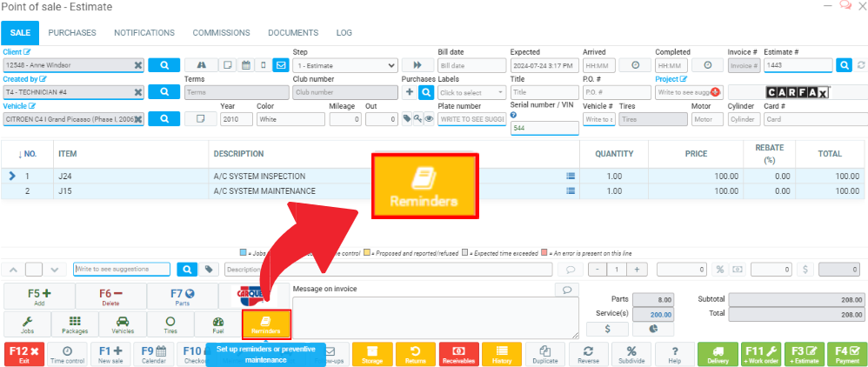
Task: Toggle the envelope icon next to Step
Action: click(x=281, y=65)
